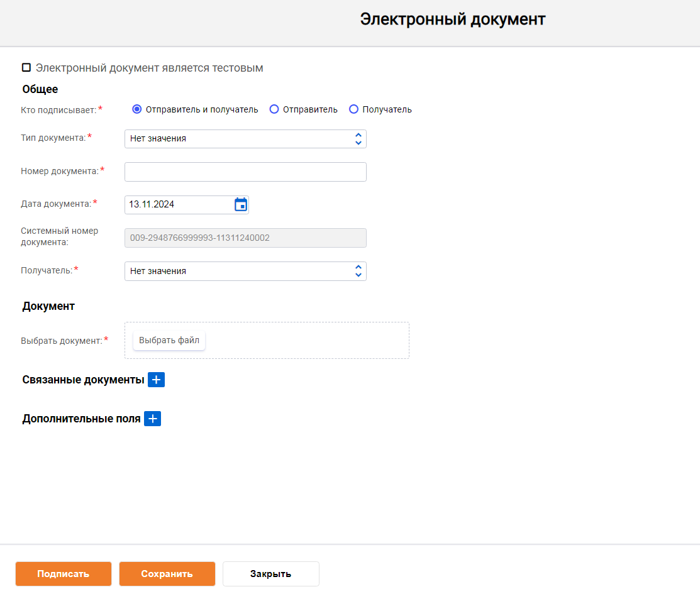Image resolution: width=700 pixels, height=594 pixels.
Task: Sign the document with 'Подписать'
Action: pyautogui.click(x=64, y=574)
